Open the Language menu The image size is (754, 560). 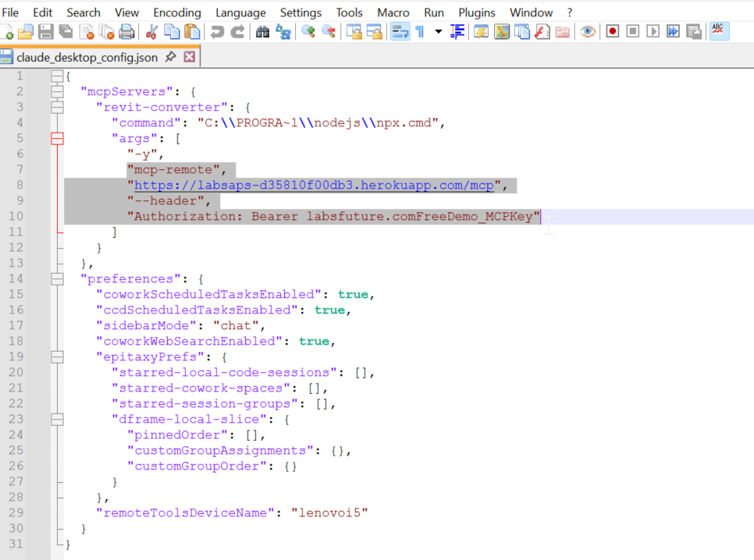(240, 12)
